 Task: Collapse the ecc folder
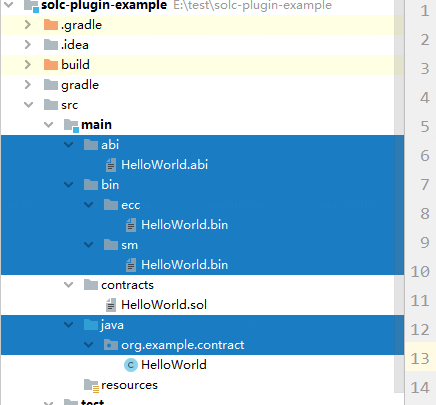pos(89,205)
